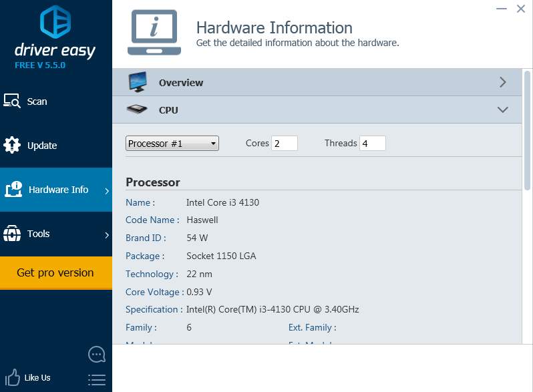Click the processor name Intel Core i3 4130
This screenshot has height=392, width=533.
[x=222, y=202]
